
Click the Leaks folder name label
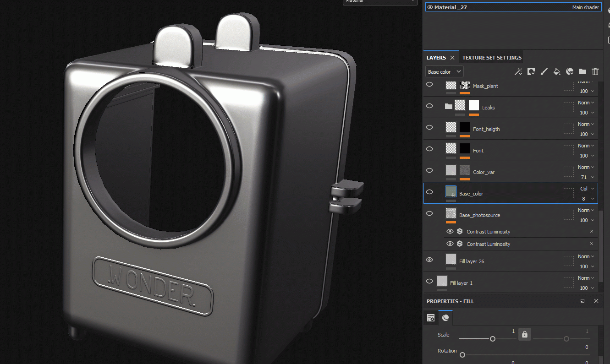tap(489, 108)
